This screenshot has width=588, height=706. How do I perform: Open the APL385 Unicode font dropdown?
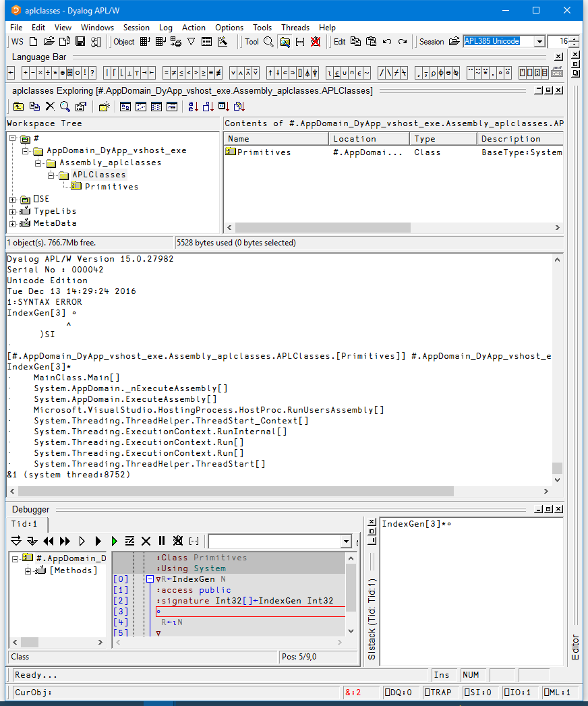pyautogui.click(x=539, y=42)
